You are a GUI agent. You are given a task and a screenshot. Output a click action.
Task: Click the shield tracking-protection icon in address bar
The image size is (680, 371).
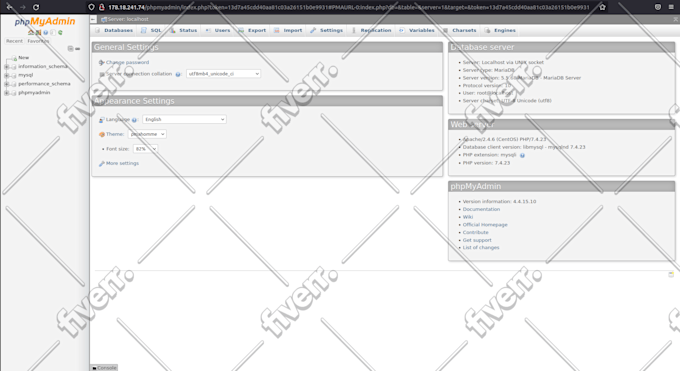tap(91, 7)
